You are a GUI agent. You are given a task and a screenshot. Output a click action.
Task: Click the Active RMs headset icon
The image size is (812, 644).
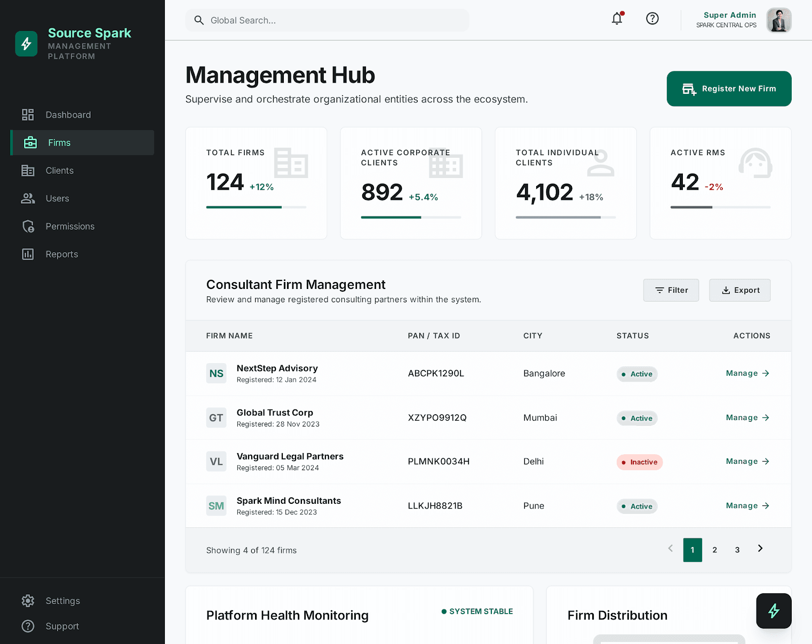point(755,163)
